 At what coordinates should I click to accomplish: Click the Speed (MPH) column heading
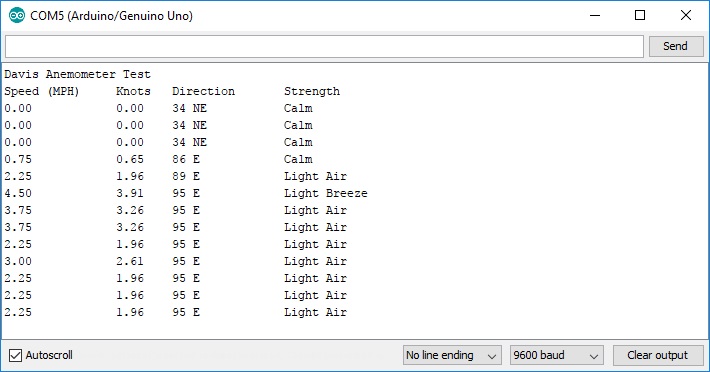tap(42, 91)
